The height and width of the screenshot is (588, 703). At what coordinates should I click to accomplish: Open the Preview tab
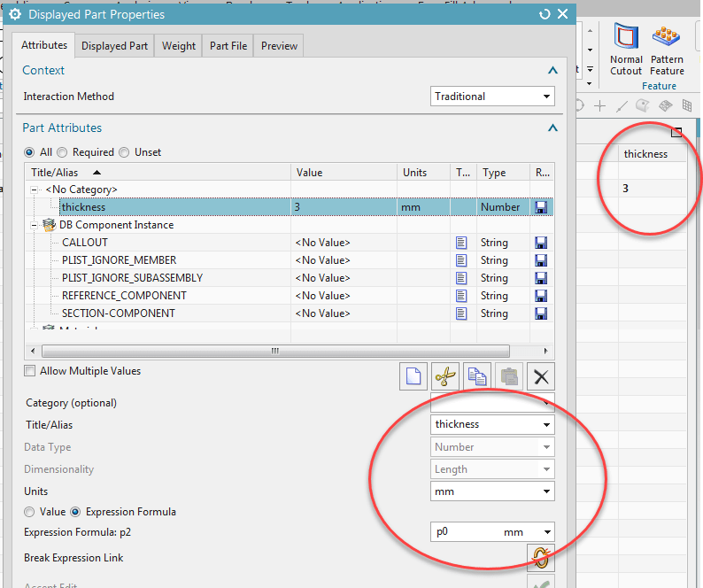tap(279, 46)
